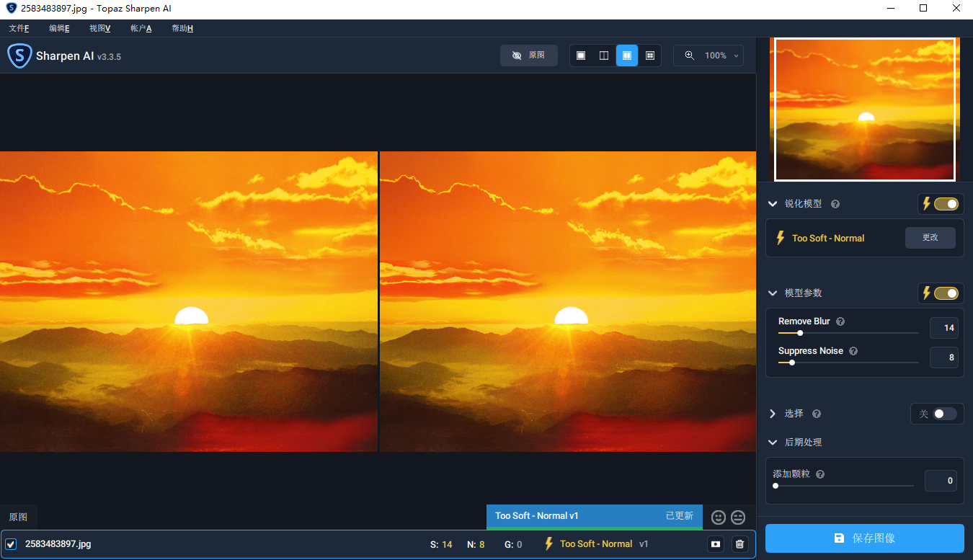Click help icon next to 锐化模型
The image size is (973, 560).
[835, 204]
